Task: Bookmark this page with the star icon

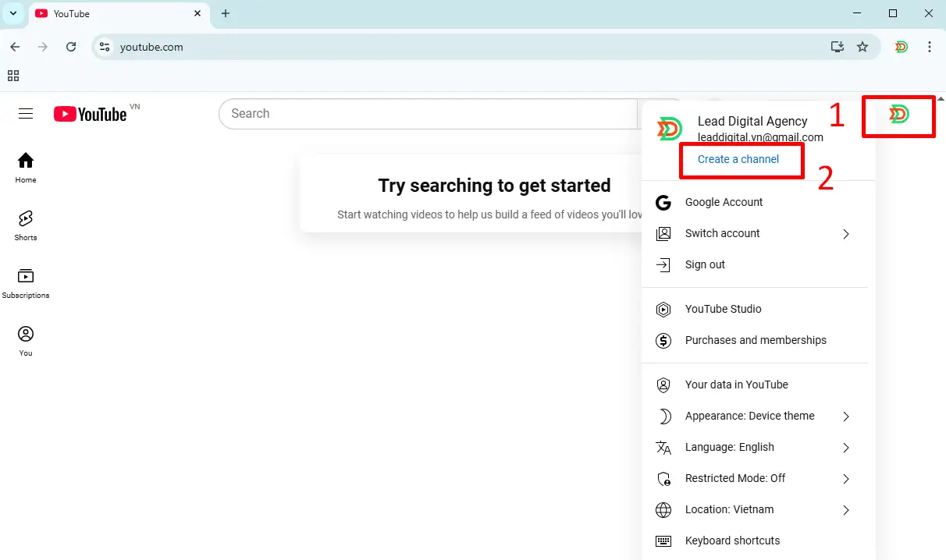Action: (862, 47)
